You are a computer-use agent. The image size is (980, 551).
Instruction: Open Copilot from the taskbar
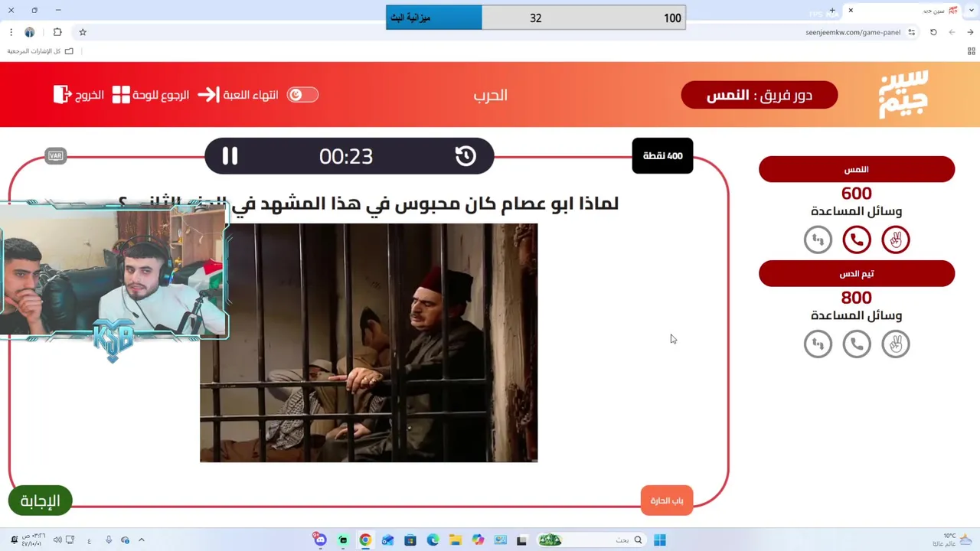(478, 540)
